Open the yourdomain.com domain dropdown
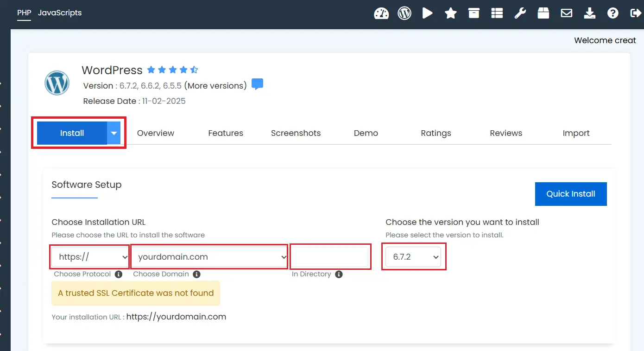 tap(209, 256)
